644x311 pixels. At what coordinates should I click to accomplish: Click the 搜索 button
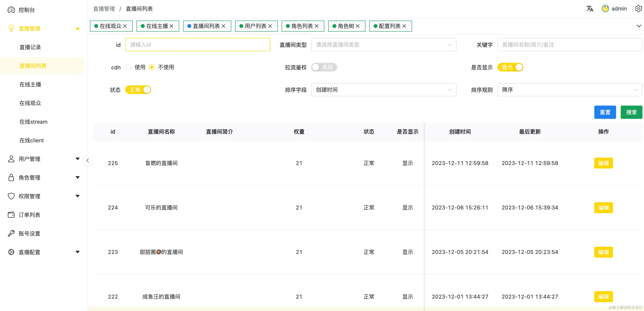tap(631, 112)
